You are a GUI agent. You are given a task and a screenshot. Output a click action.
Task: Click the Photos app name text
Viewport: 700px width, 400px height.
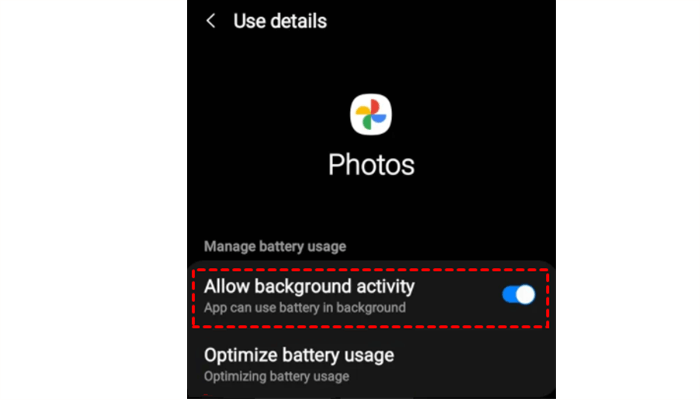[x=371, y=165]
